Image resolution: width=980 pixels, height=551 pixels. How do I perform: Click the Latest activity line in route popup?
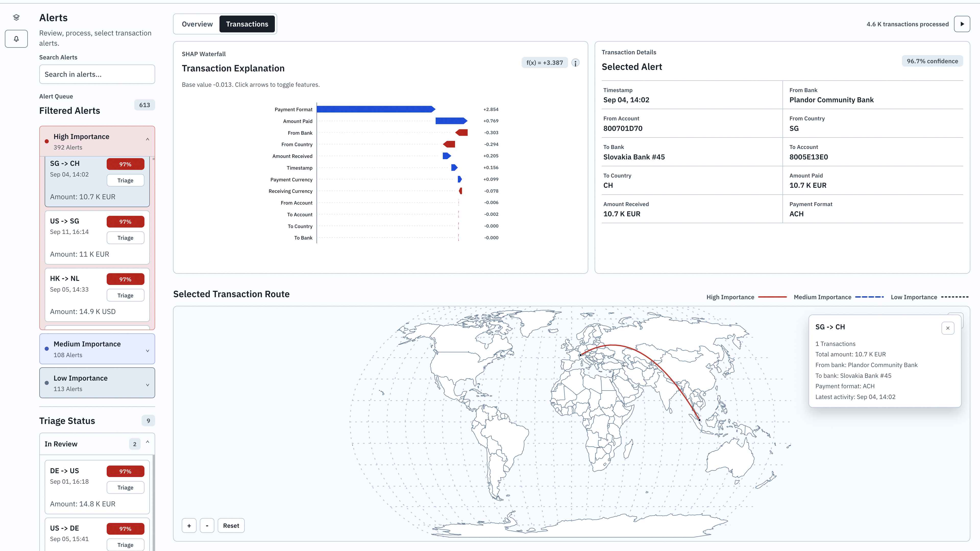[855, 397]
